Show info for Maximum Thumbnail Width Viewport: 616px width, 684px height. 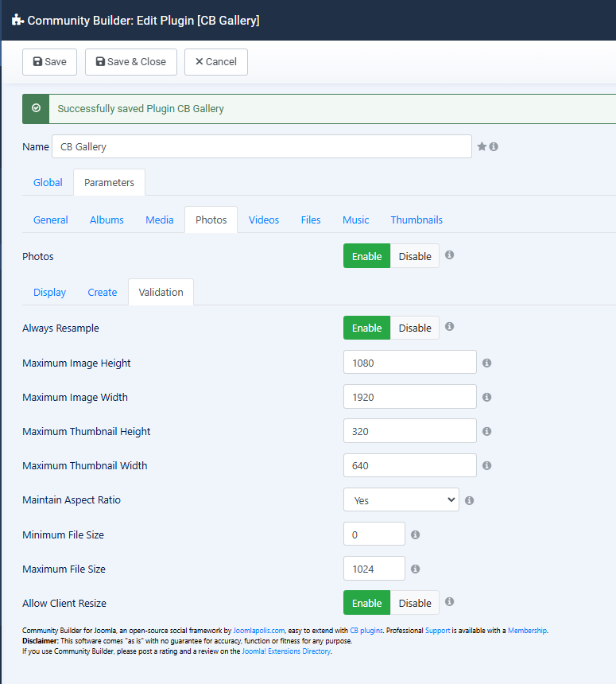point(487,465)
